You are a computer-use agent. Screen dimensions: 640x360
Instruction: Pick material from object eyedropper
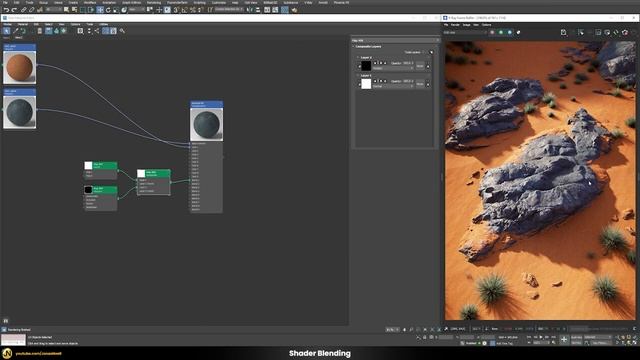click(16, 31)
